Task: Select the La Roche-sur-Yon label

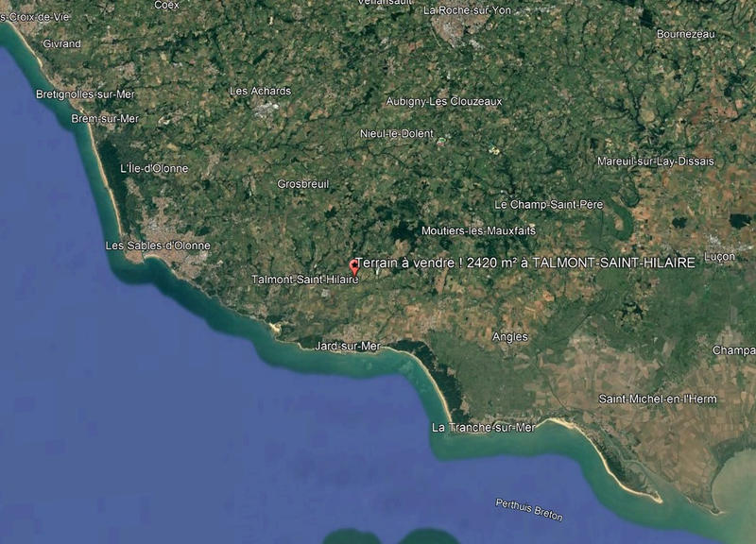Action: [467, 10]
